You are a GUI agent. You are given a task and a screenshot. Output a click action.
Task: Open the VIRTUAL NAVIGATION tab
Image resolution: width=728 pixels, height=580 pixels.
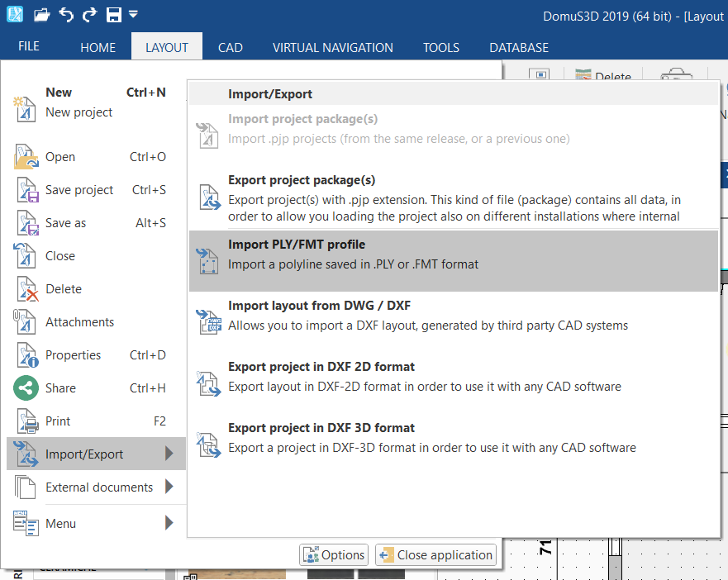pyautogui.click(x=333, y=47)
